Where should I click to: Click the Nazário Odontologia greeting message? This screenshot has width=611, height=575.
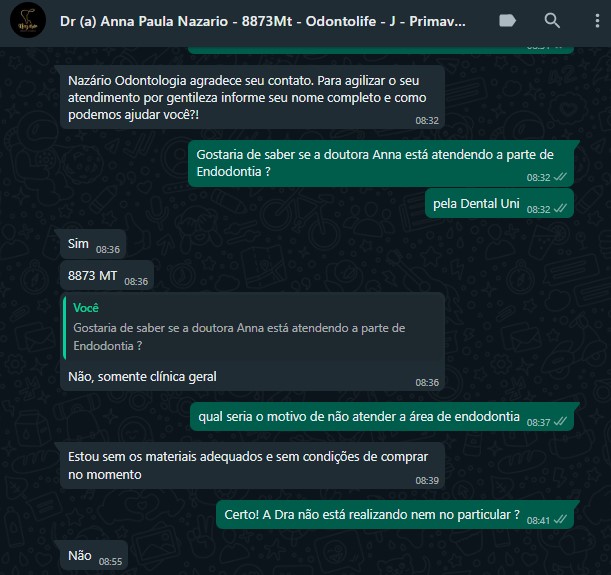click(x=252, y=97)
